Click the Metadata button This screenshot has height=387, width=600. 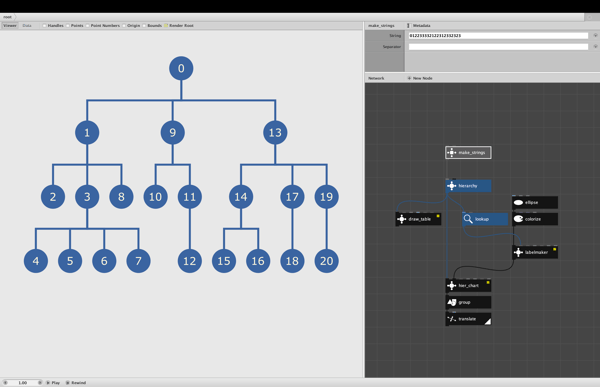click(x=421, y=26)
